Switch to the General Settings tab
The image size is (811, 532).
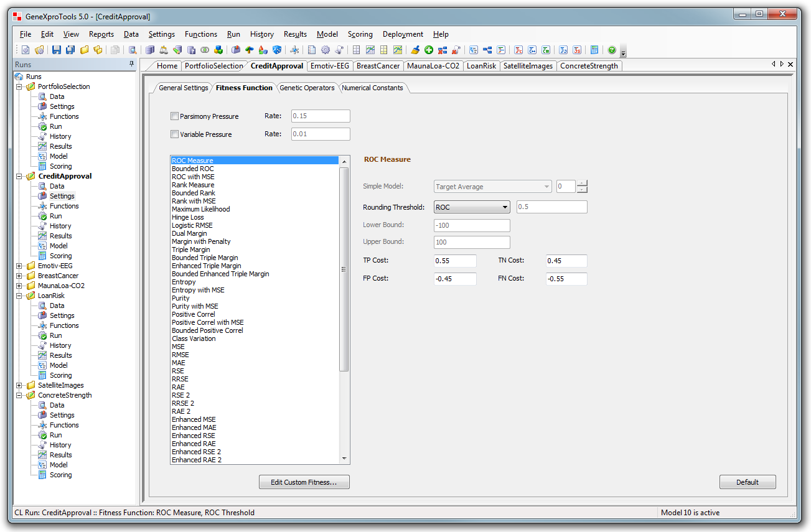click(x=184, y=88)
